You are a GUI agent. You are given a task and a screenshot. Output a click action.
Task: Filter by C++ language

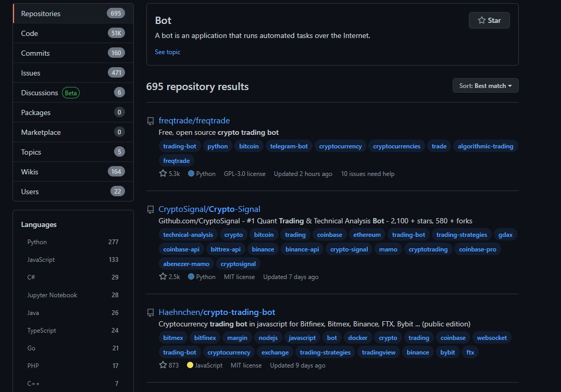coord(73,384)
